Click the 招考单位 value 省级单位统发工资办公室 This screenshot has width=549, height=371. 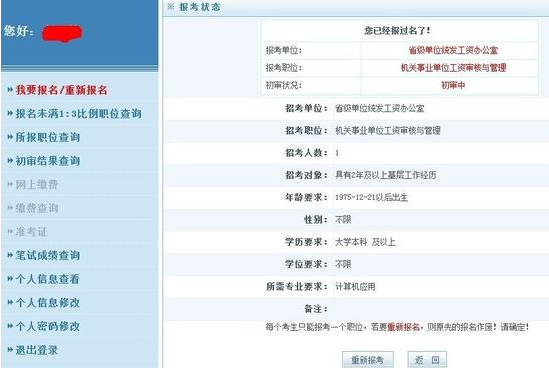(380, 108)
